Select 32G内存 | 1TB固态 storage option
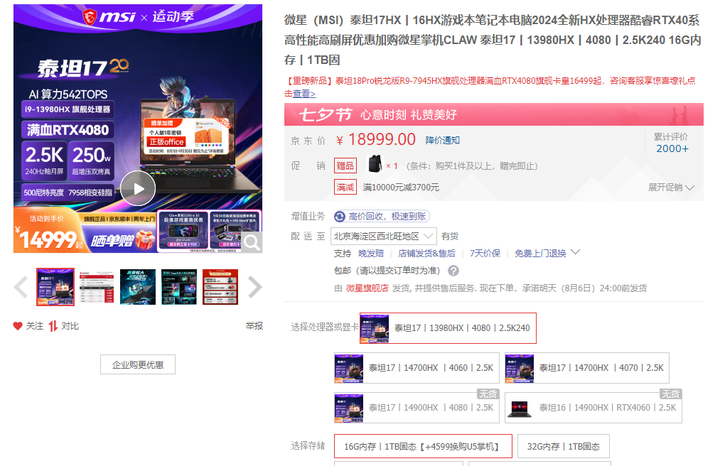720x466 pixels. click(x=563, y=446)
